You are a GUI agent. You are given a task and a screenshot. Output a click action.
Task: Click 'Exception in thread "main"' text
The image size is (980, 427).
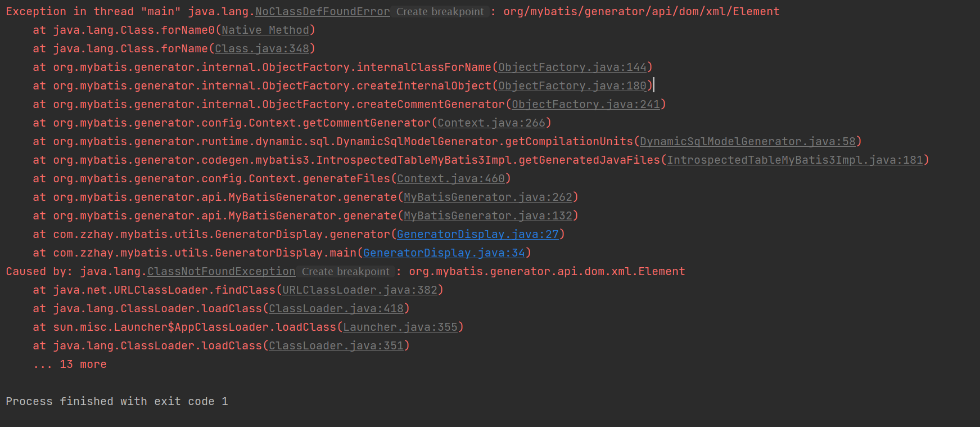click(93, 11)
